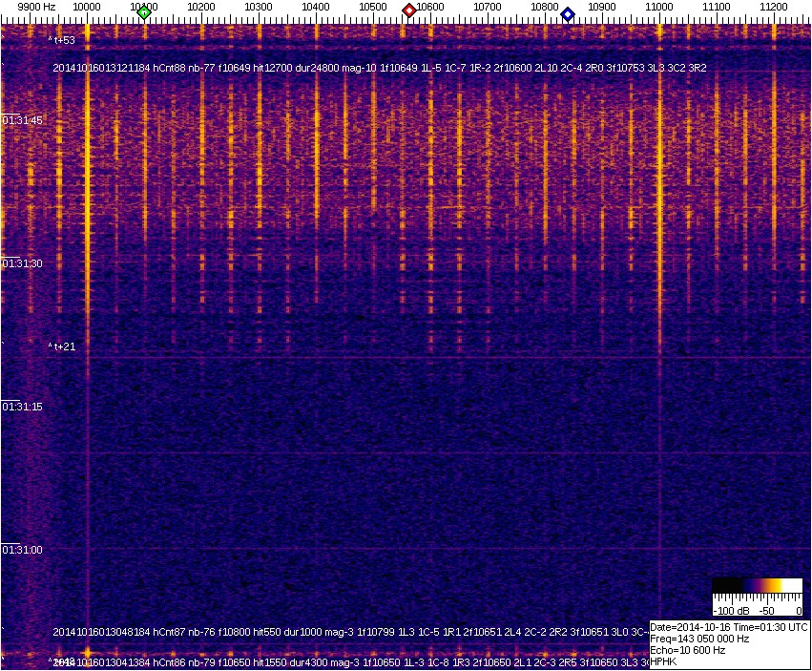The height and width of the screenshot is (671, 812).
Task: Click the 11000 Hz frequency axis label
Action: click(x=659, y=7)
